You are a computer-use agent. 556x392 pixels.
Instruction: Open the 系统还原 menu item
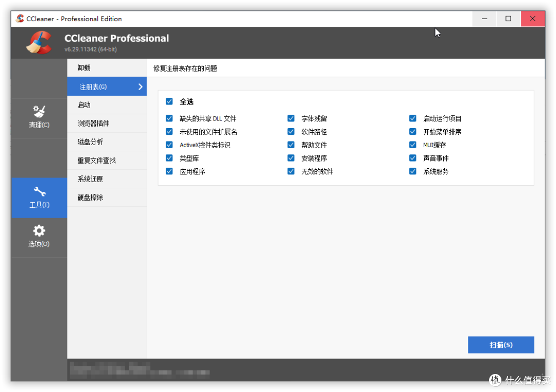coord(107,179)
